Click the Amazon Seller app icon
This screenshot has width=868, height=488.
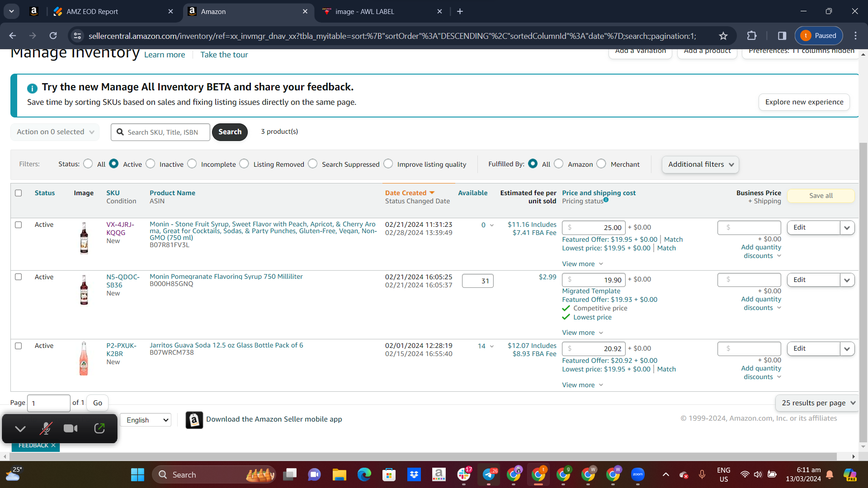(x=194, y=420)
